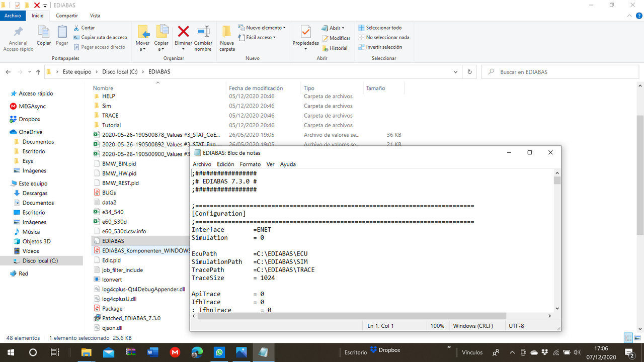Switch to the Compartir ribbon tab
This screenshot has height=362, width=644.
[67, 16]
